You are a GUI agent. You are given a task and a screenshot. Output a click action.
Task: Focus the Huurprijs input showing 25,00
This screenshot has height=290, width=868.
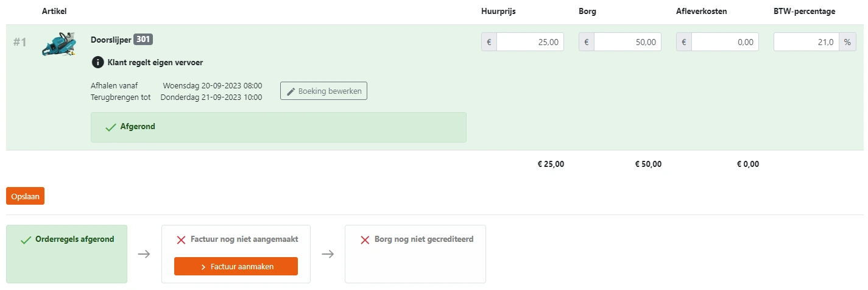tap(530, 42)
